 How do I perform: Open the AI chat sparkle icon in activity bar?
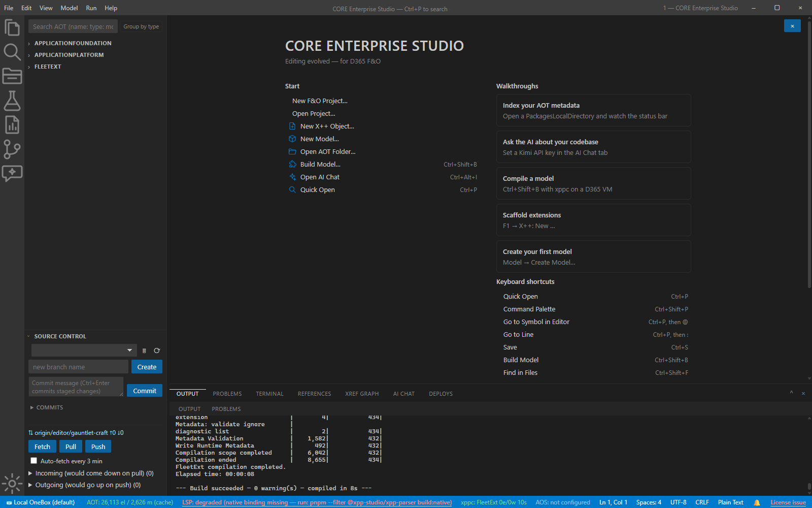(12, 174)
